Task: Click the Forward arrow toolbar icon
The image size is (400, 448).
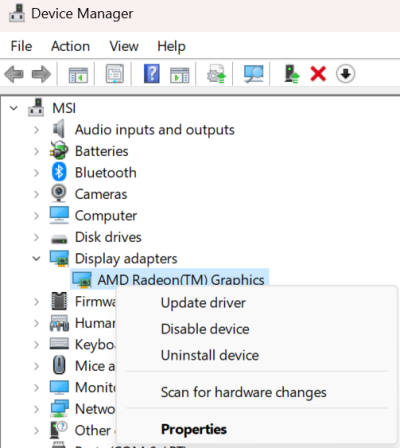Action: [41, 74]
